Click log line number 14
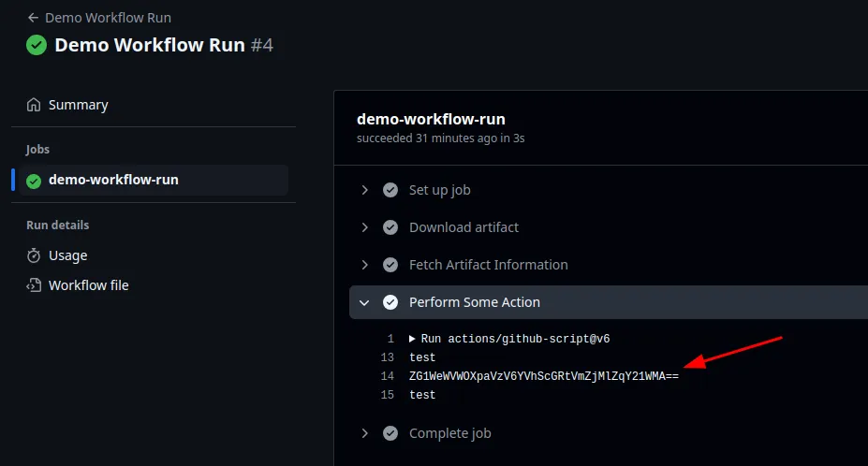Viewport: 868px width, 466px height. point(388,376)
